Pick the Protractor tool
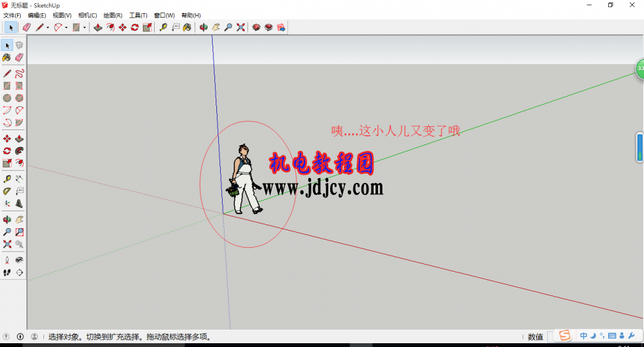The width and height of the screenshot is (644, 347). [x=7, y=191]
